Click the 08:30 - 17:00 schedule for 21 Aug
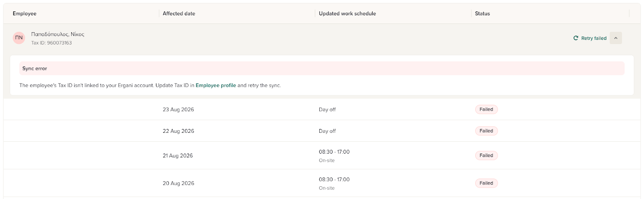Image resolution: width=644 pixels, height=199 pixels. coord(334,152)
